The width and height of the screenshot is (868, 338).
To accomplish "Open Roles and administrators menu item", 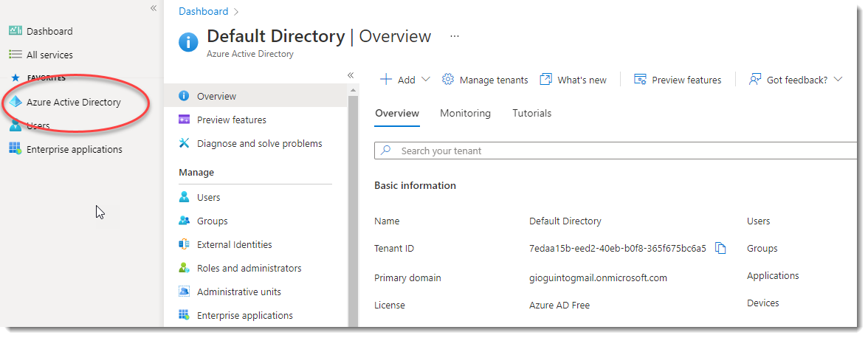I will click(x=249, y=268).
